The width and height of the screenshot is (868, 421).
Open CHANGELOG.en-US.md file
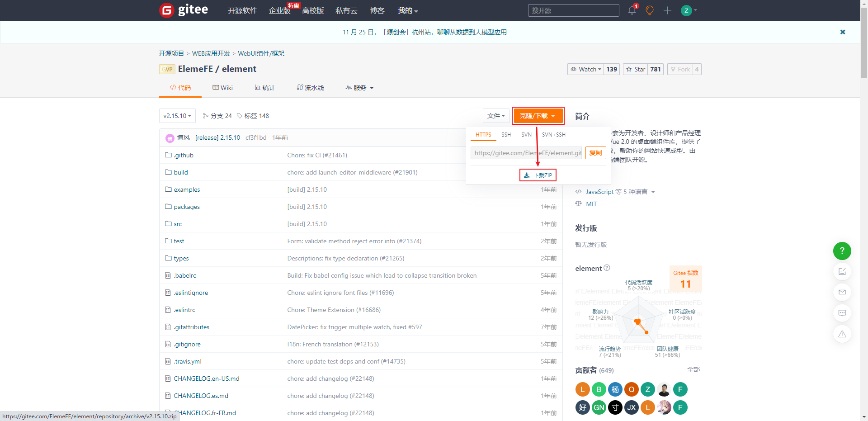pyautogui.click(x=207, y=378)
